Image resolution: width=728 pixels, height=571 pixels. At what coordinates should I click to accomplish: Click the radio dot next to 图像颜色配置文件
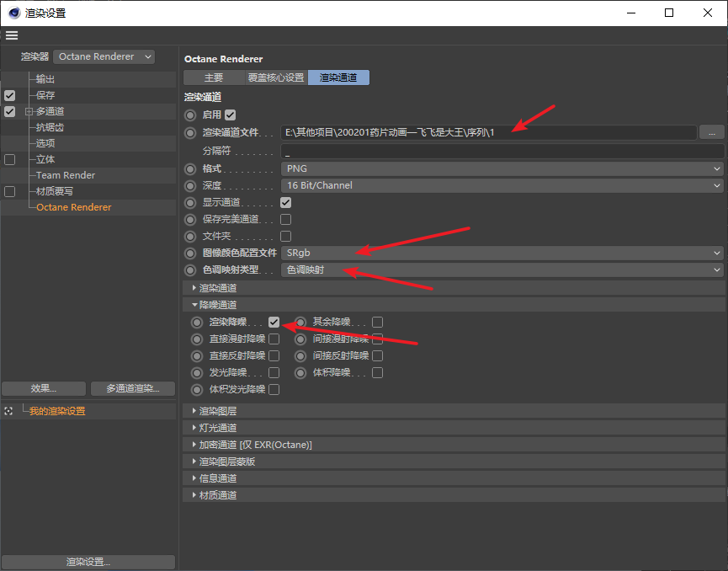pos(190,253)
